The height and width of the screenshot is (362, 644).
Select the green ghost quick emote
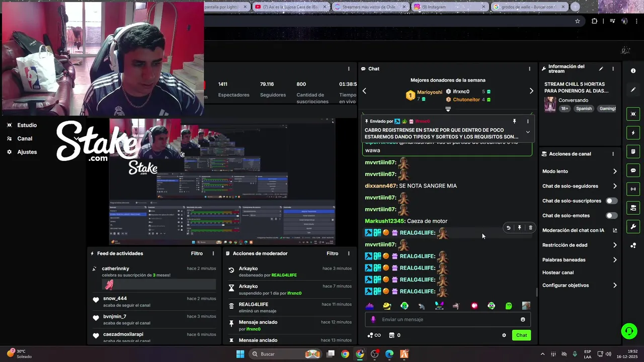click(x=509, y=306)
